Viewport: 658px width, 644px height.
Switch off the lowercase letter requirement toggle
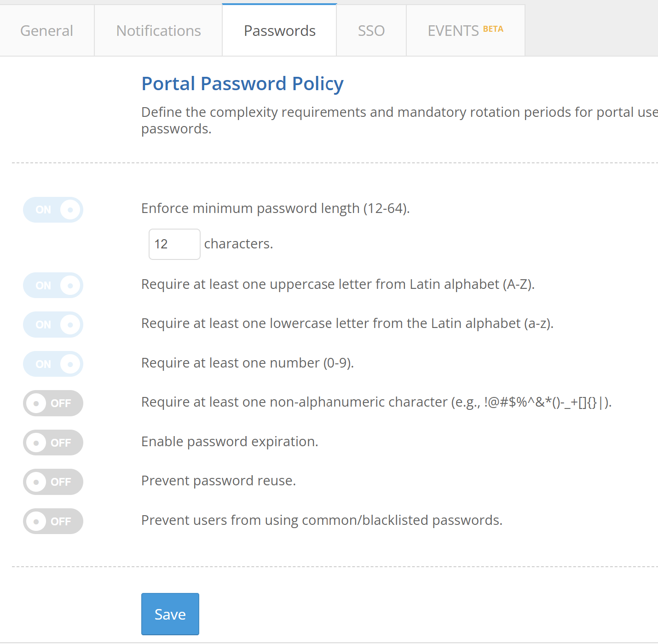pyautogui.click(x=53, y=325)
